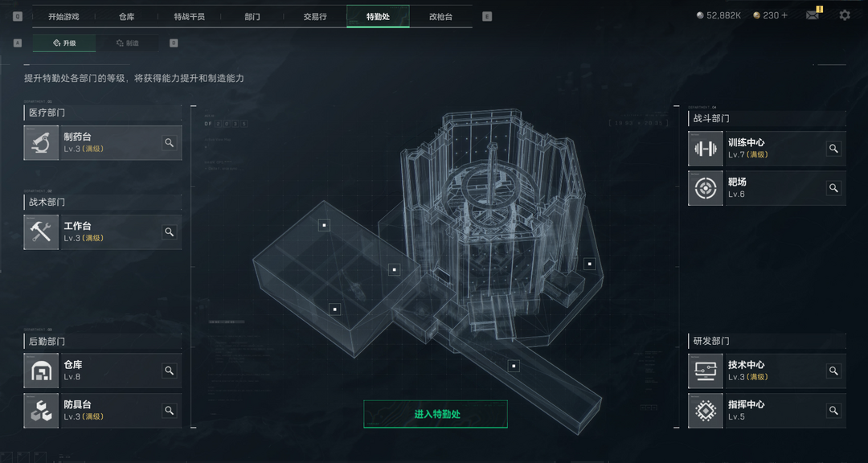Click the magnifier next to 仓库 Lv.8

pos(169,371)
